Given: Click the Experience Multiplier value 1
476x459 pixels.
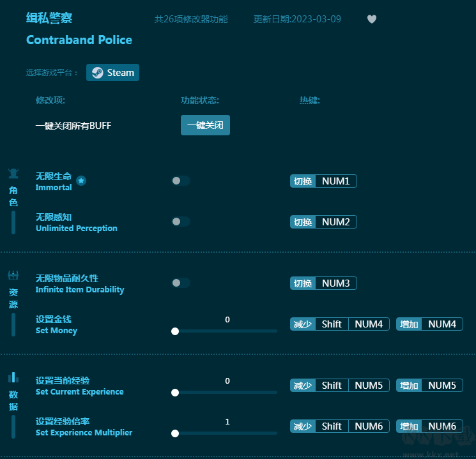Looking at the screenshot, I should pos(227,422).
